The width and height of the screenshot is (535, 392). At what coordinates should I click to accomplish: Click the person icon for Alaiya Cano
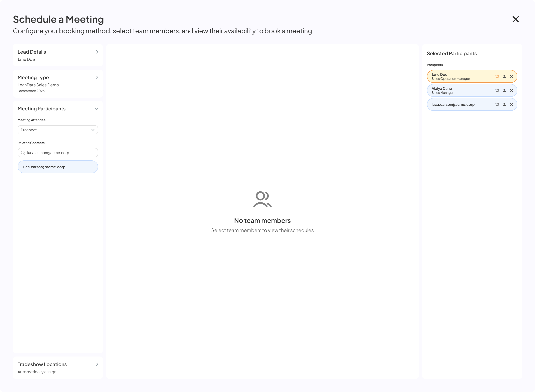[x=504, y=90]
